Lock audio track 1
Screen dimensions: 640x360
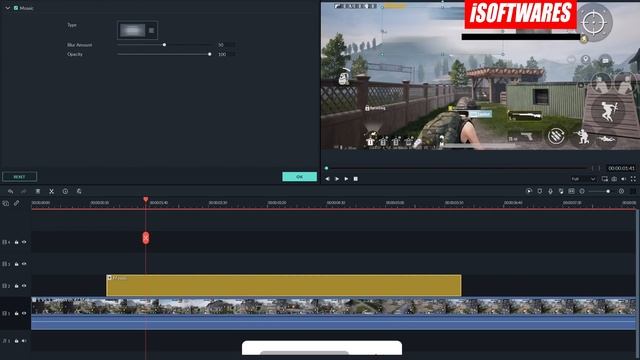tap(16, 341)
